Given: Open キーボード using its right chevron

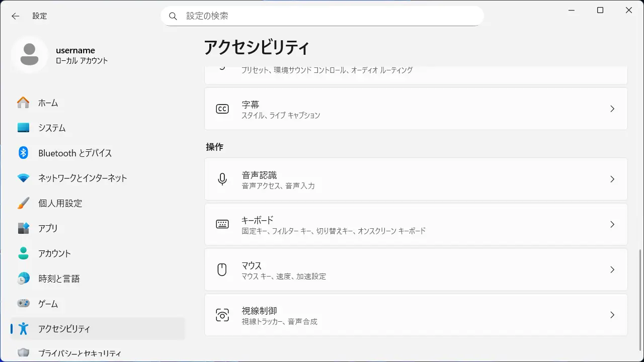Looking at the screenshot, I should (612, 225).
